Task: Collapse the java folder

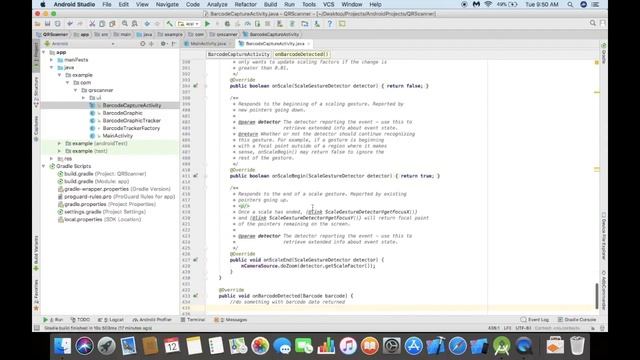Action: pos(52,67)
